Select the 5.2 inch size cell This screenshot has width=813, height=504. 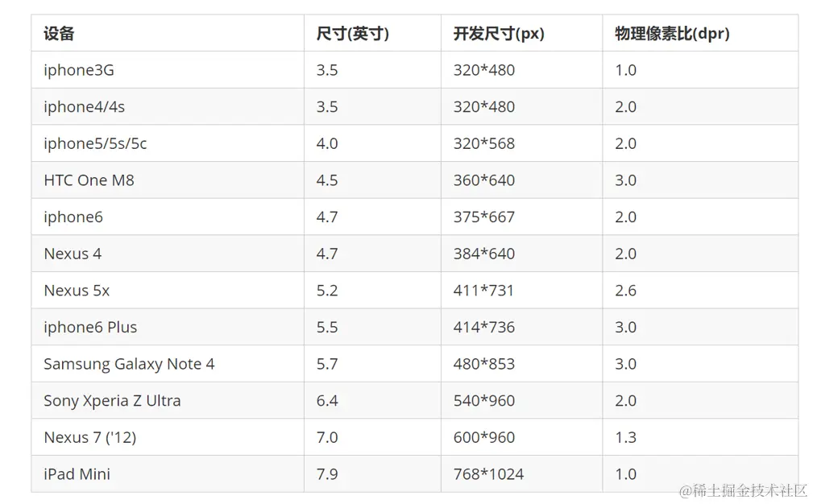(x=372, y=291)
